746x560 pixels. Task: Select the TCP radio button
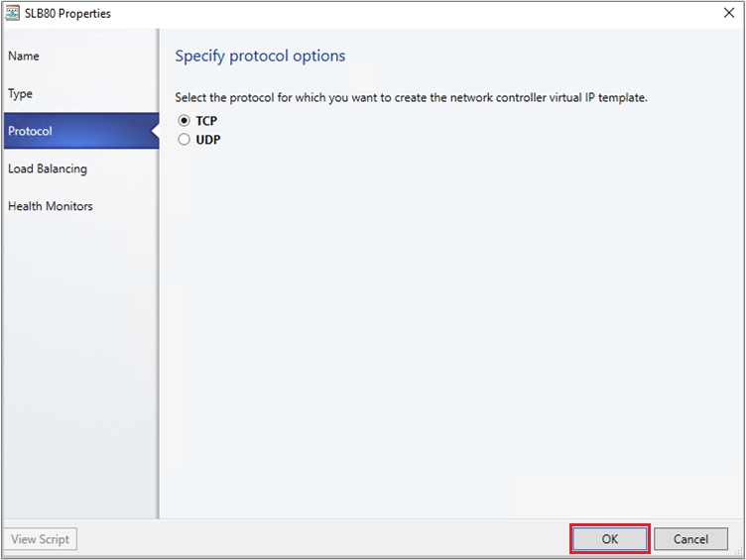184,121
